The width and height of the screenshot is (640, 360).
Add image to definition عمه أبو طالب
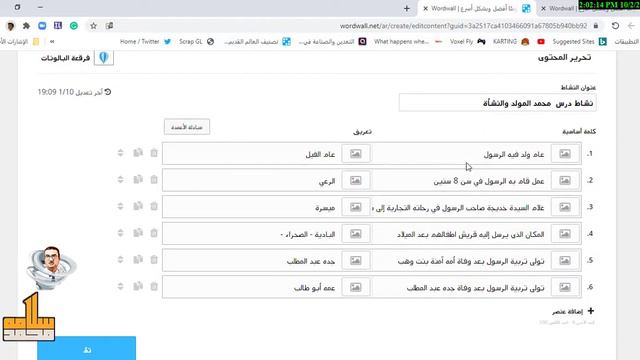point(356,287)
